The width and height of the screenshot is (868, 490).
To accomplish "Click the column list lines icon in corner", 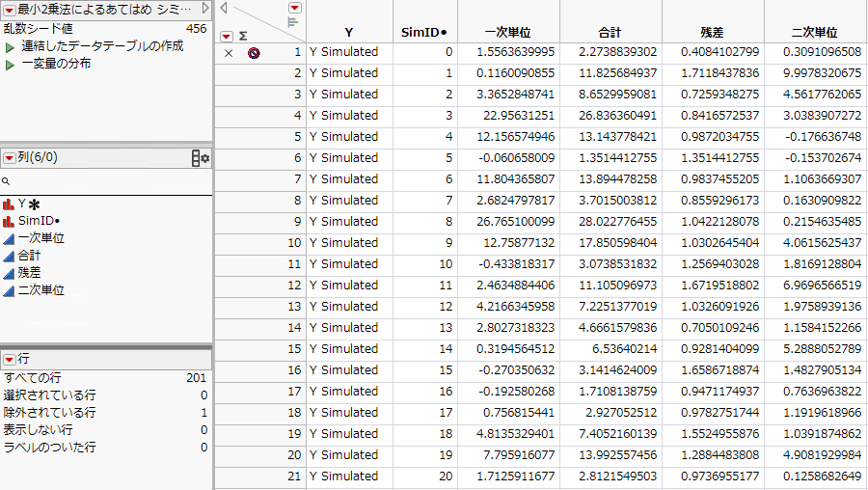I will click(293, 22).
